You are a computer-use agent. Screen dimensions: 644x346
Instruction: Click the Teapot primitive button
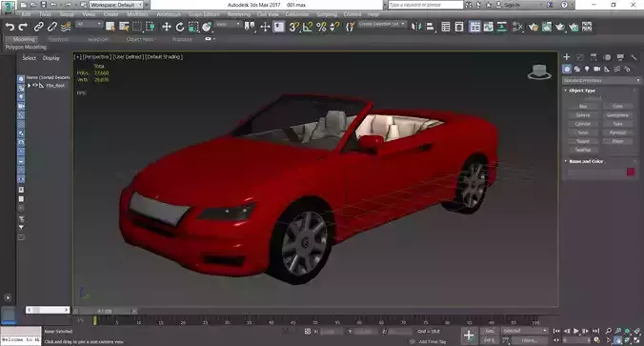tap(583, 141)
